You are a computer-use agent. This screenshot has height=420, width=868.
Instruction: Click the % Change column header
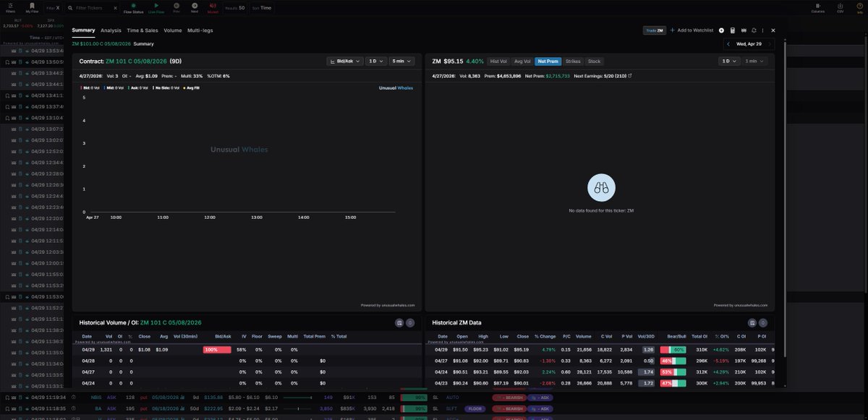point(544,336)
